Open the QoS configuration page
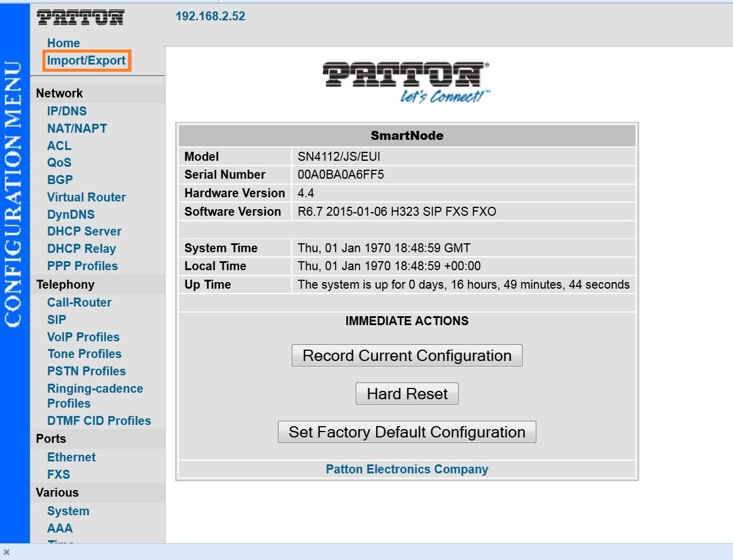This screenshot has width=733, height=560. (59, 163)
